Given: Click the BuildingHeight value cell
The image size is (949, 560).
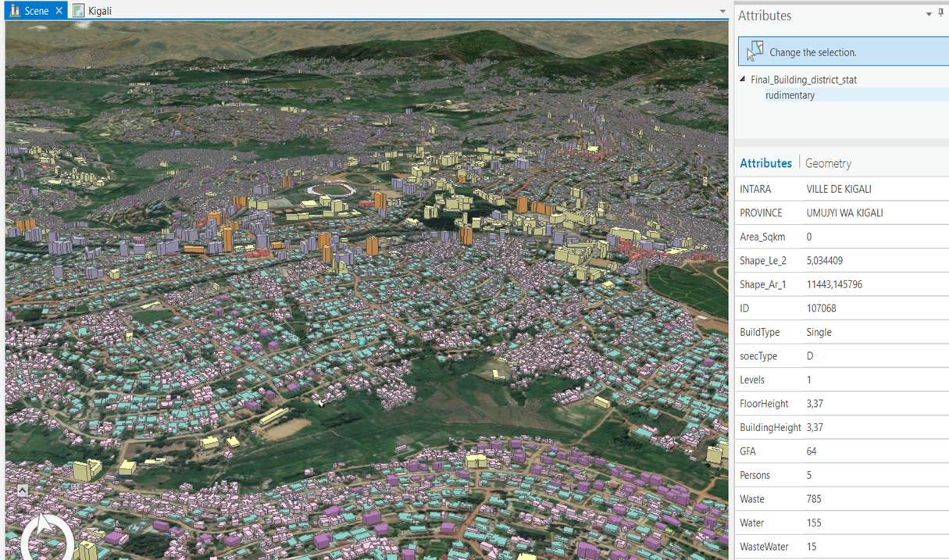Looking at the screenshot, I should [876, 427].
